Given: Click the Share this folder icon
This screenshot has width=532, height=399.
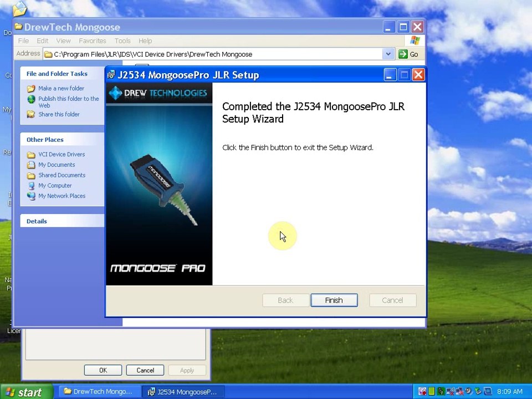Looking at the screenshot, I should (31, 114).
